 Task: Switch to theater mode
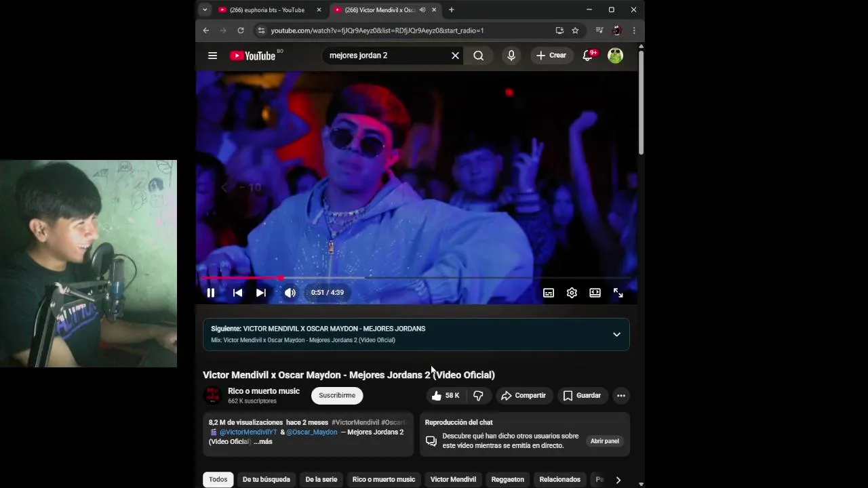click(595, 293)
